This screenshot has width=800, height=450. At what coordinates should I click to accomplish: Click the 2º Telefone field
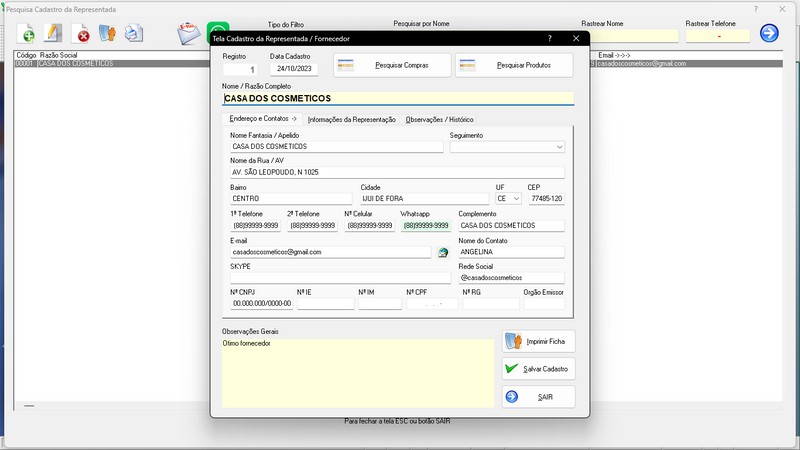(313, 226)
